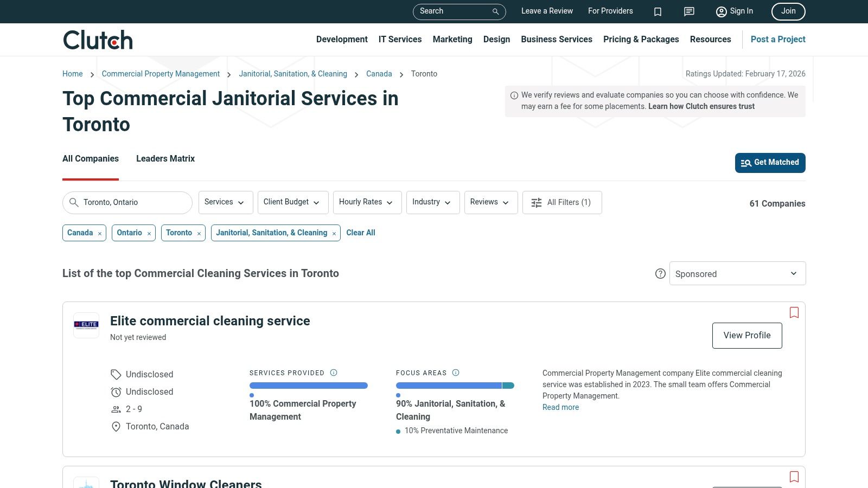Click the Get Matched button
868x488 pixels.
770,163
